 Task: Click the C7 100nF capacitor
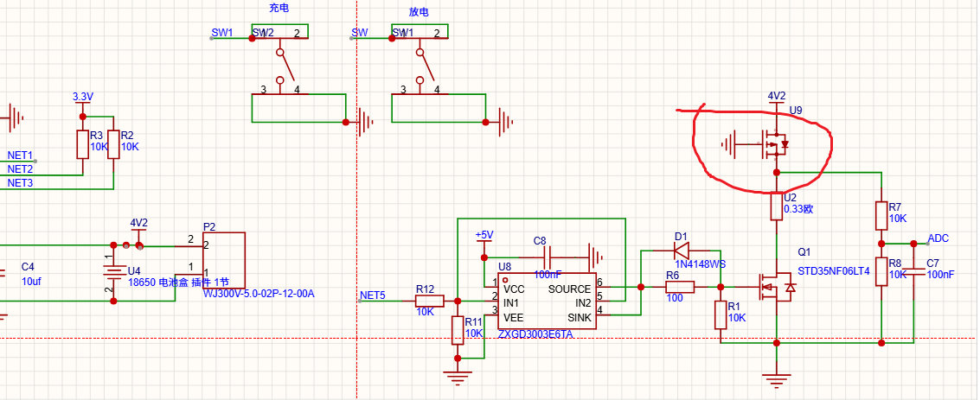coord(913,271)
